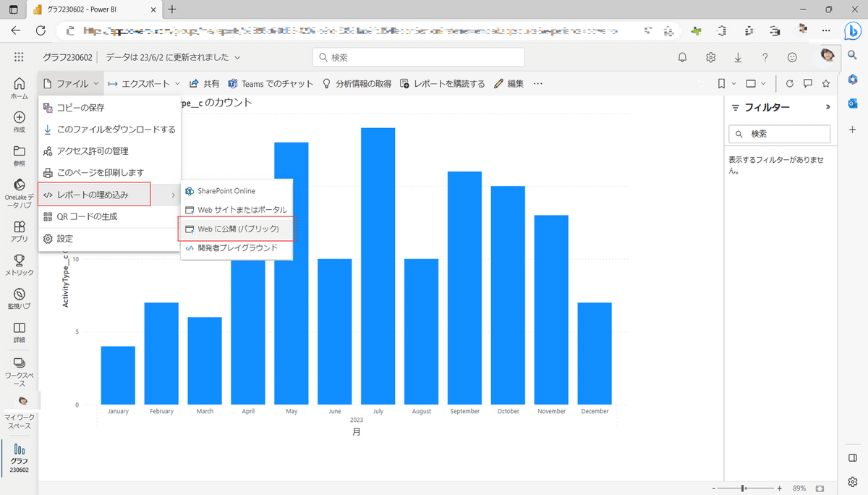Open the Export (エクスポート) dropdown
The width and height of the screenshot is (868, 495).
144,84
